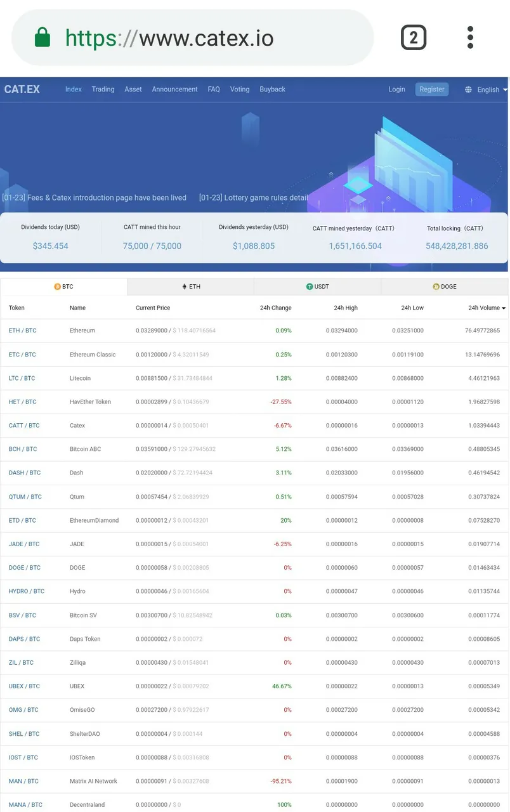510x812 pixels.
Task: Click the Dividends today value $345.454
Action: coord(51,246)
